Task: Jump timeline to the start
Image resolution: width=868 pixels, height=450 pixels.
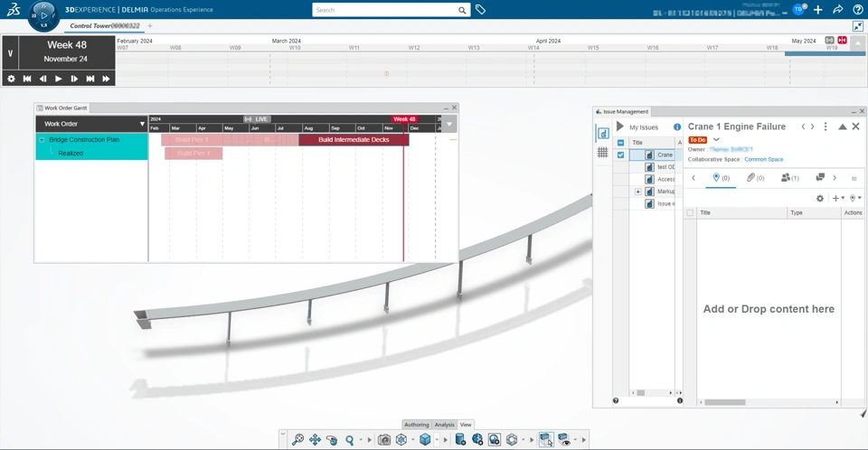Action: pyautogui.click(x=26, y=79)
